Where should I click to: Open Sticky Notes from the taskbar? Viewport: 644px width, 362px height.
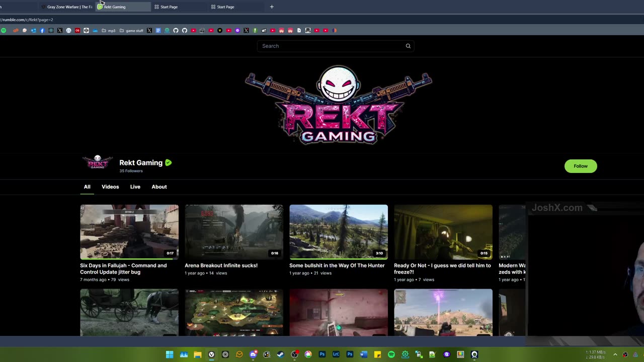coord(377,354)
